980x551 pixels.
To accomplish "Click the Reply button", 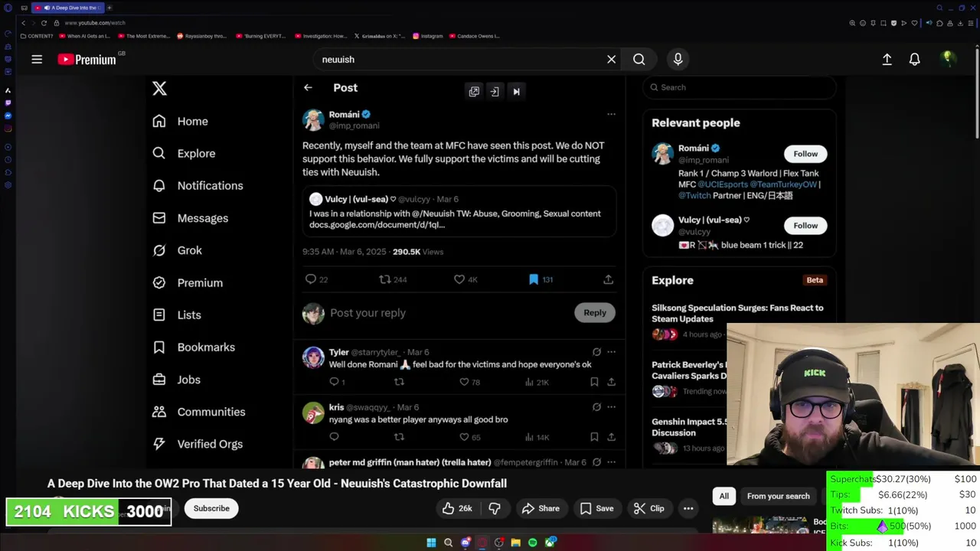I will 595,312.
